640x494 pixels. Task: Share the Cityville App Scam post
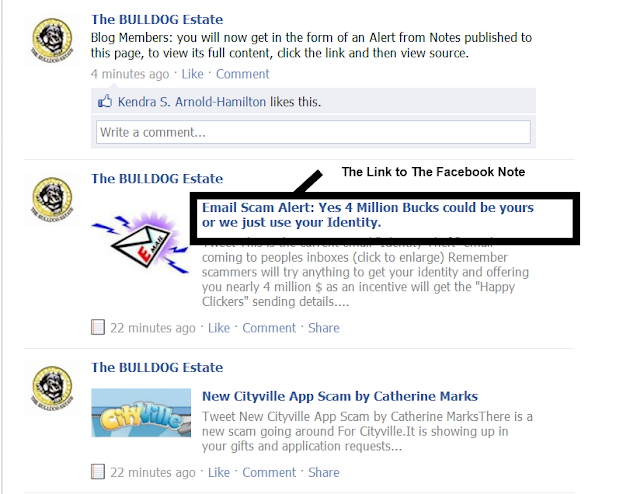(324, 472)
